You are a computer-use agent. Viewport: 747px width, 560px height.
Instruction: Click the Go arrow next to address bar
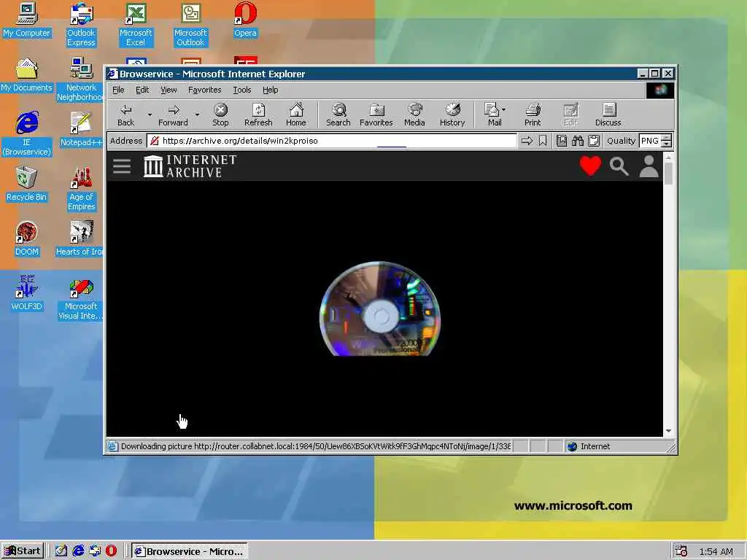pyautogui.click(x=527, y=141)
